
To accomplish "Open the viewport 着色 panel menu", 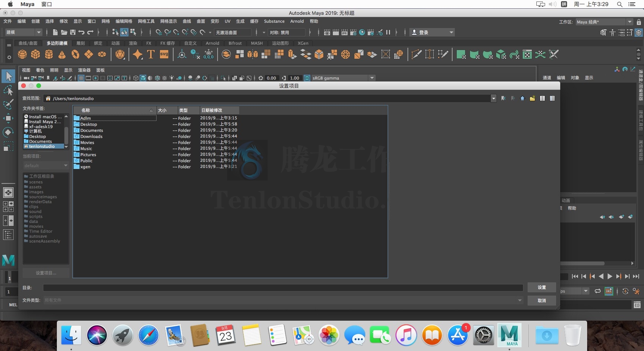I will pyautogui.click(x=40, y=70).
